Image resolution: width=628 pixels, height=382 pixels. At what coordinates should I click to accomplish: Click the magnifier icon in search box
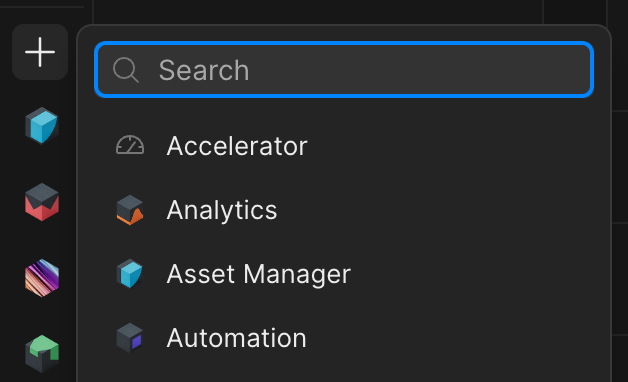126,70
